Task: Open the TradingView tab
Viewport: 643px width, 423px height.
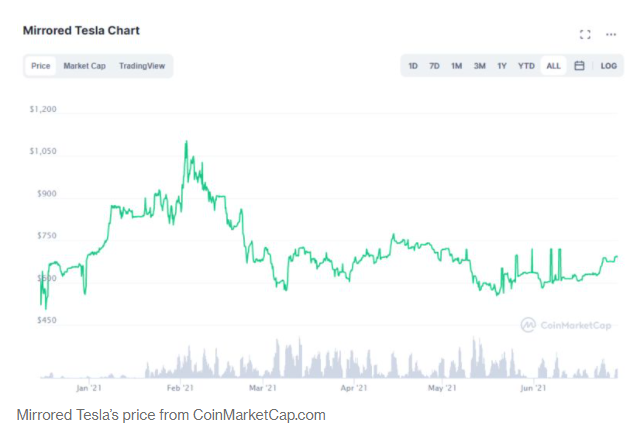Action: point(142,66)
